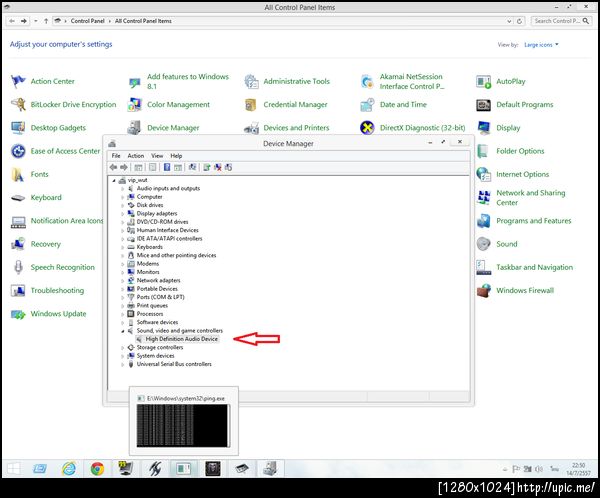Screen dimensions: 600x498
Task: Click Scan for hardware changes toolbar icon
Action: tap(192, 167)
